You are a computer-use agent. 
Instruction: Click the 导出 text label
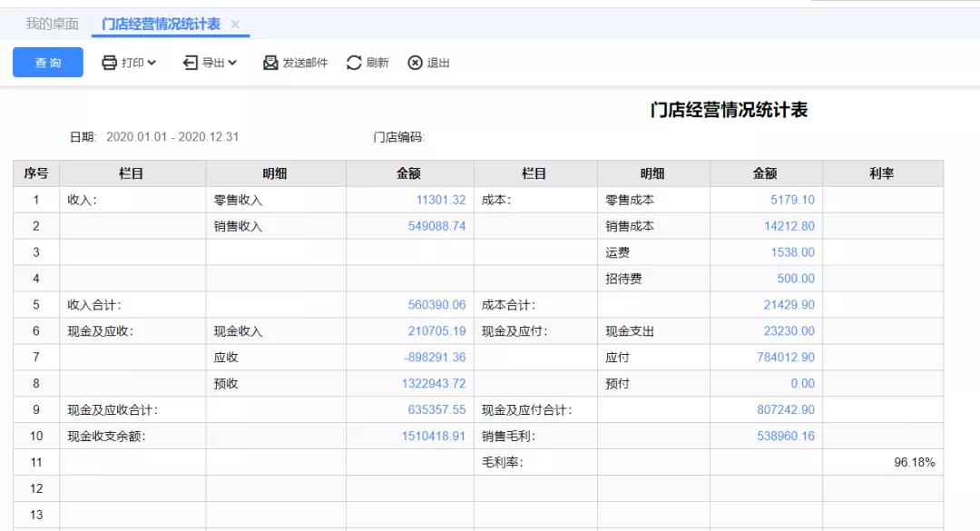213,63
